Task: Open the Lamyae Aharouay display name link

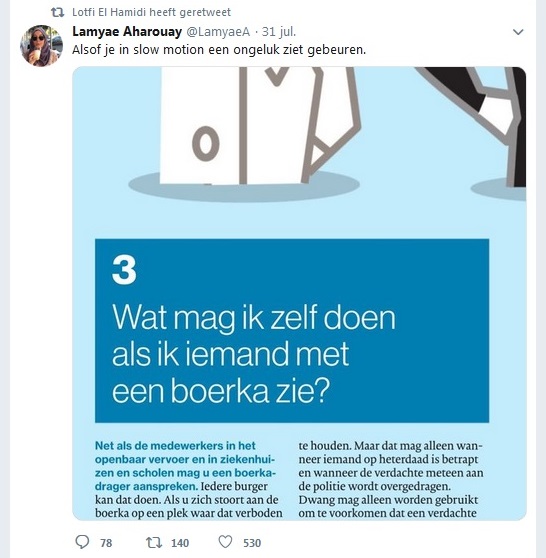Action: click(127, 32)
